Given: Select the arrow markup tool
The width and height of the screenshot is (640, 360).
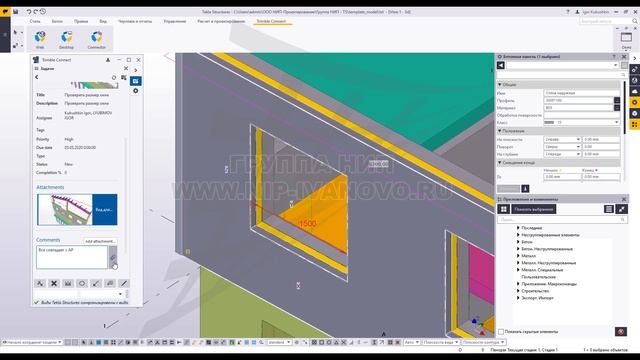Looking at the screenshot, I should pos(96,283).
